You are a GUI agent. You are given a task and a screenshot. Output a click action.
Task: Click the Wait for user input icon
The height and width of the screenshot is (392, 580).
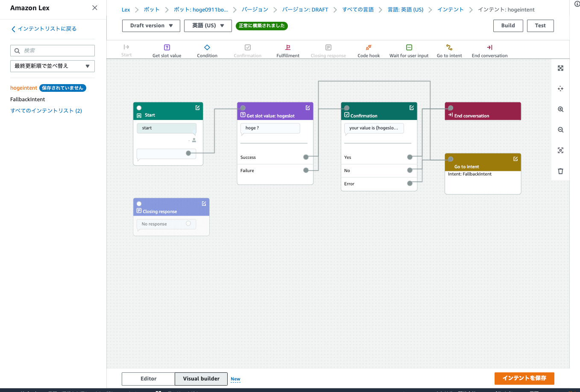click(409, 47)
